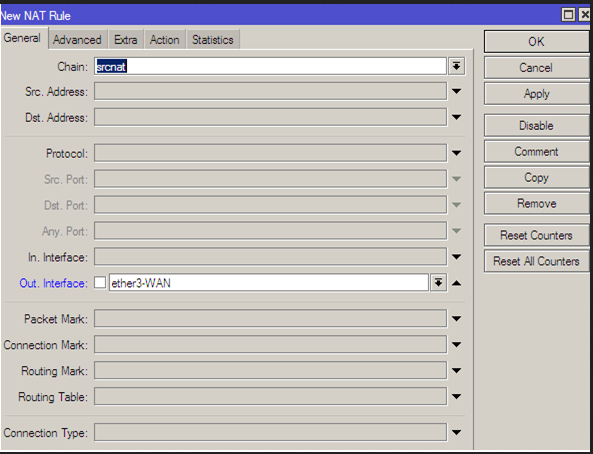Open the Chain dropdown list

(456, 66)
